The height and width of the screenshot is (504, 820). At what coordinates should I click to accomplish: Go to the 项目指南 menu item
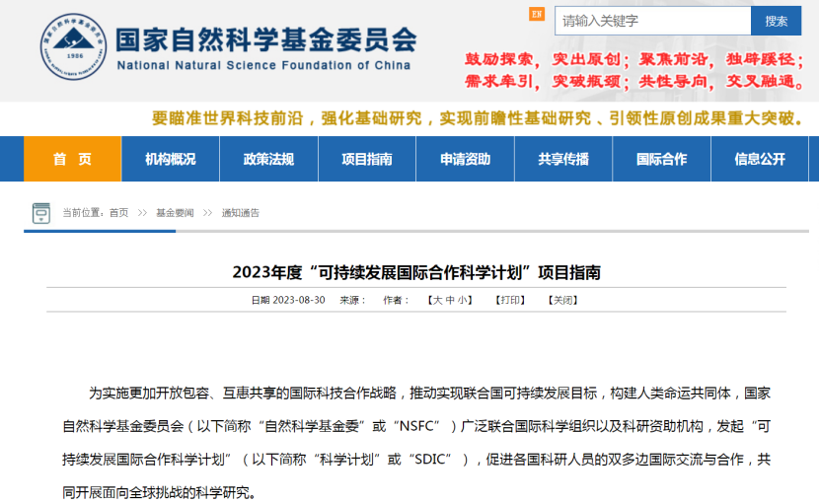coord(366,159)
